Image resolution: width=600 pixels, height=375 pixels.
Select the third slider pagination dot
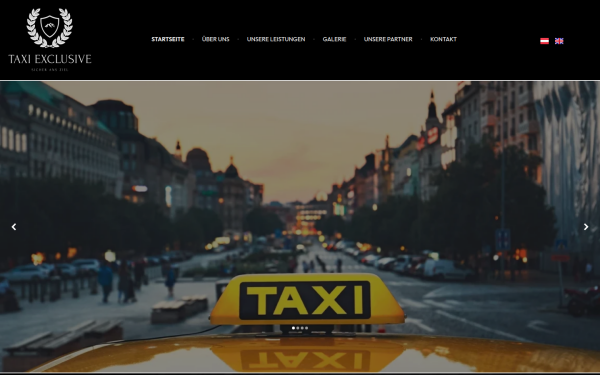click(302, 328)
